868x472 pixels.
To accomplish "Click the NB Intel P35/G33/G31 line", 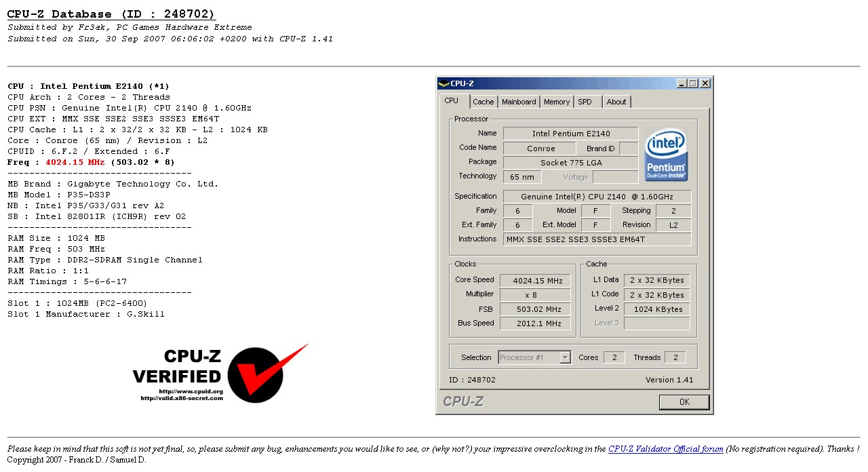I will pyautogui.click(x=85, y=205).
